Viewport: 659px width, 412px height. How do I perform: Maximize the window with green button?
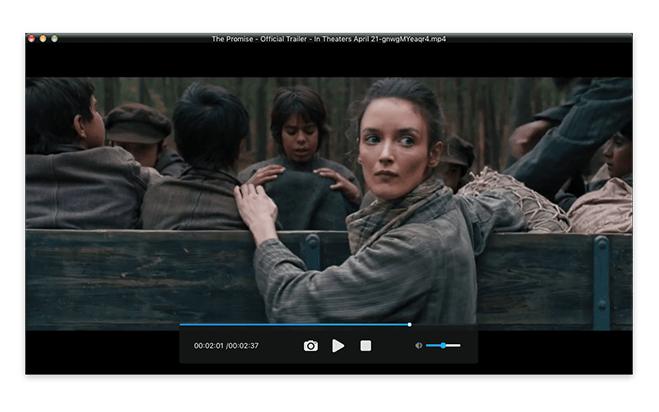click(54, 39)
